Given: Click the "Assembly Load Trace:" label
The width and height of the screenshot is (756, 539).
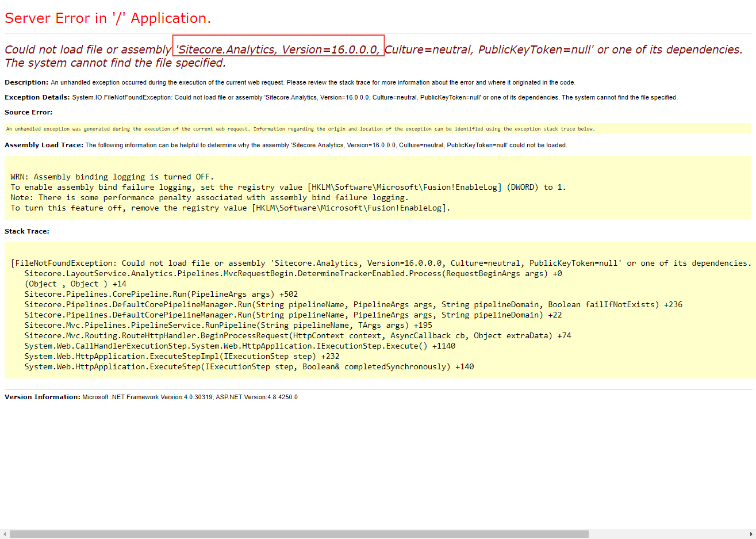Looking at the screenshot, I should (44, 145).
